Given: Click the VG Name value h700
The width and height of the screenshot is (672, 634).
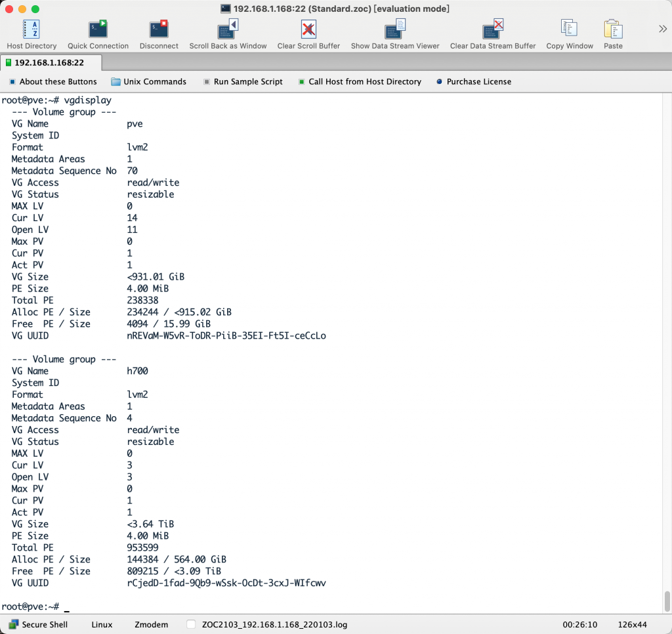Looking at the screenshot, I should coord(137,371).
